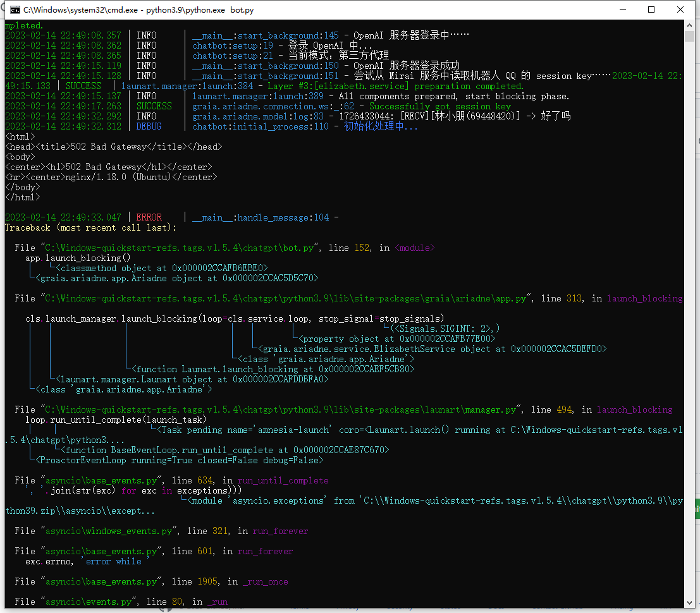Click 'asyncio\events.py' line 80 entry
Image resolution: width=700 pixels, height=613 pixels.
pyautogui.click(x=121, y=602)
